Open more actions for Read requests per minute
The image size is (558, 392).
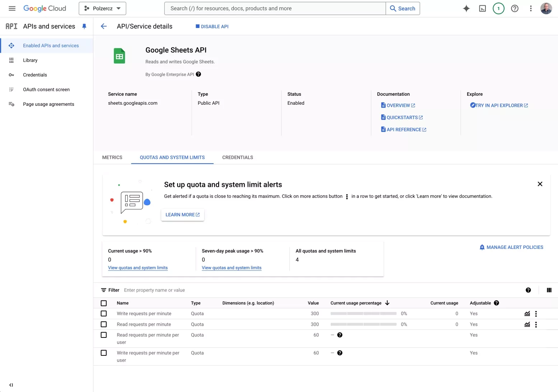[536, 325]
